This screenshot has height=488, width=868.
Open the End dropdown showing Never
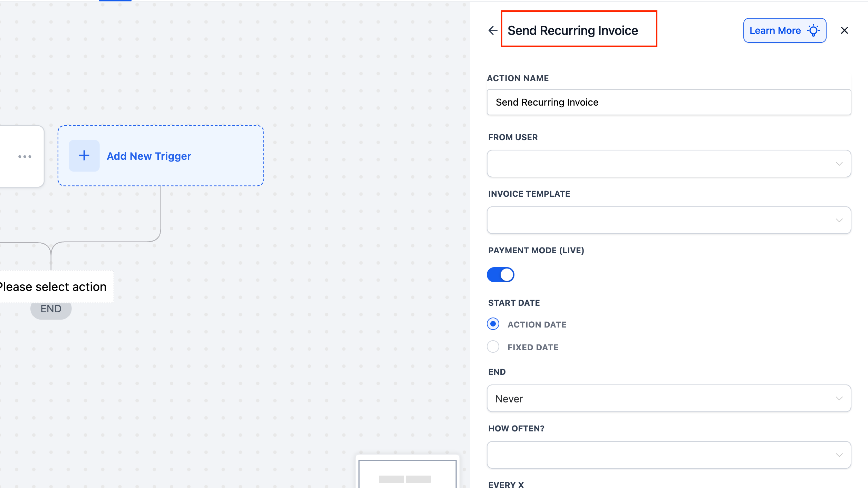pyautogui.click(x=668, y=398)
